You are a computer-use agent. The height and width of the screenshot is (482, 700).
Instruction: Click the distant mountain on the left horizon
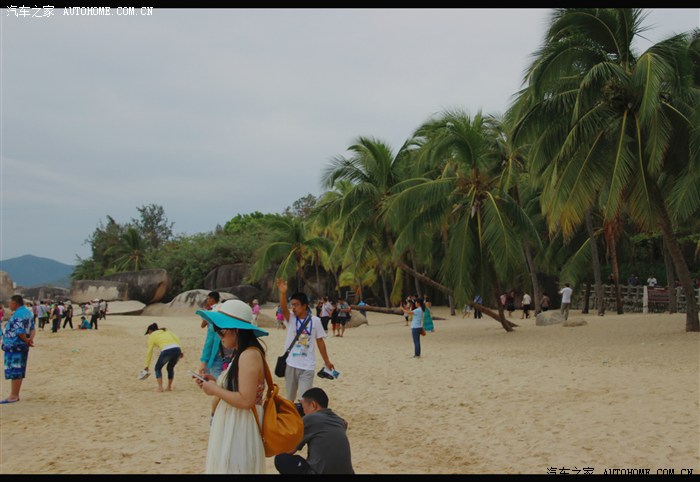(x=34, y=270)
